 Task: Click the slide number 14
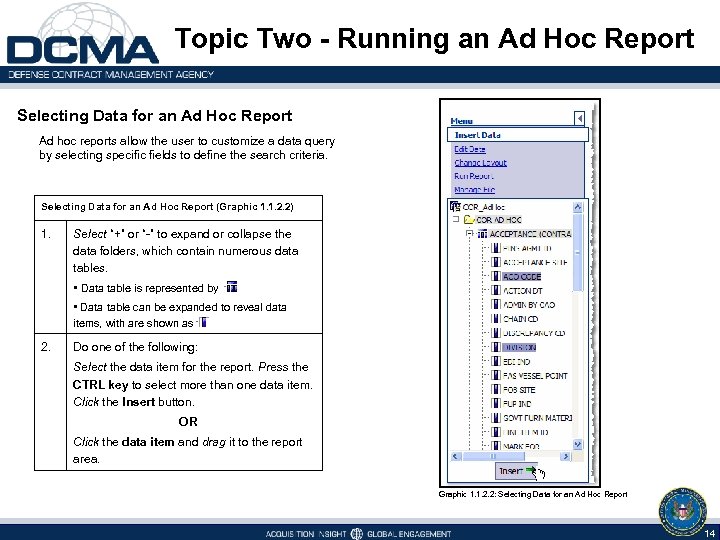(x=710, y=534)
